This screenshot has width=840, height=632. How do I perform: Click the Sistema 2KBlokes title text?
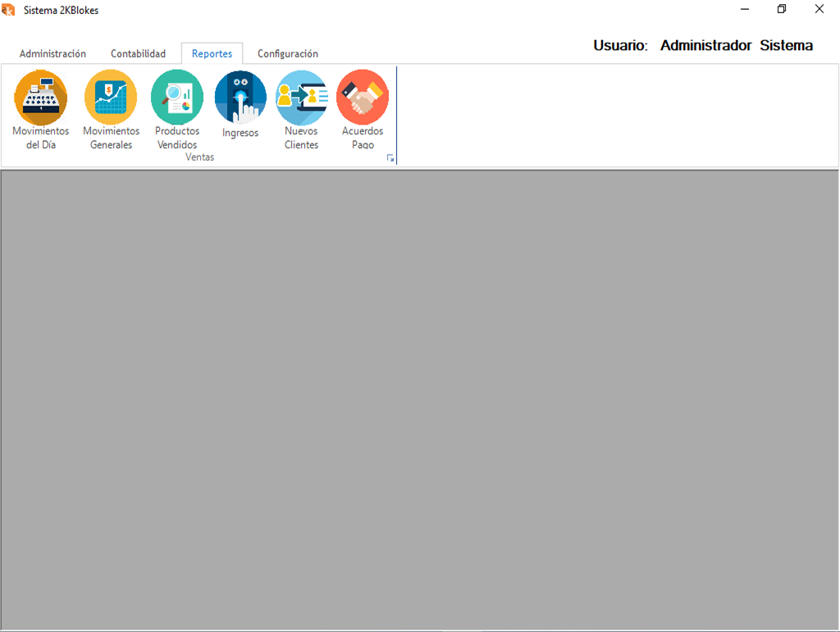coord(62,11)
